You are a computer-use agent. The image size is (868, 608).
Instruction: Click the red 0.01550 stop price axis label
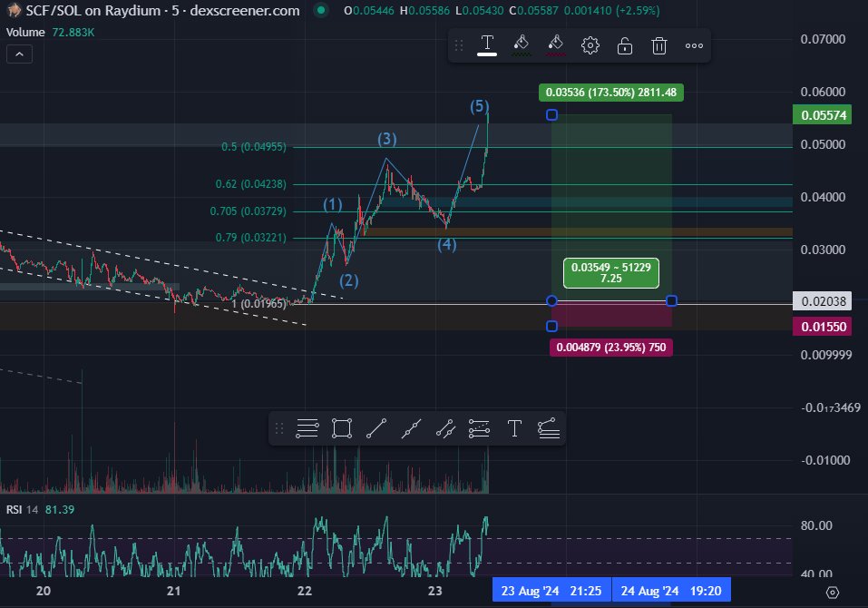[823, 327]
